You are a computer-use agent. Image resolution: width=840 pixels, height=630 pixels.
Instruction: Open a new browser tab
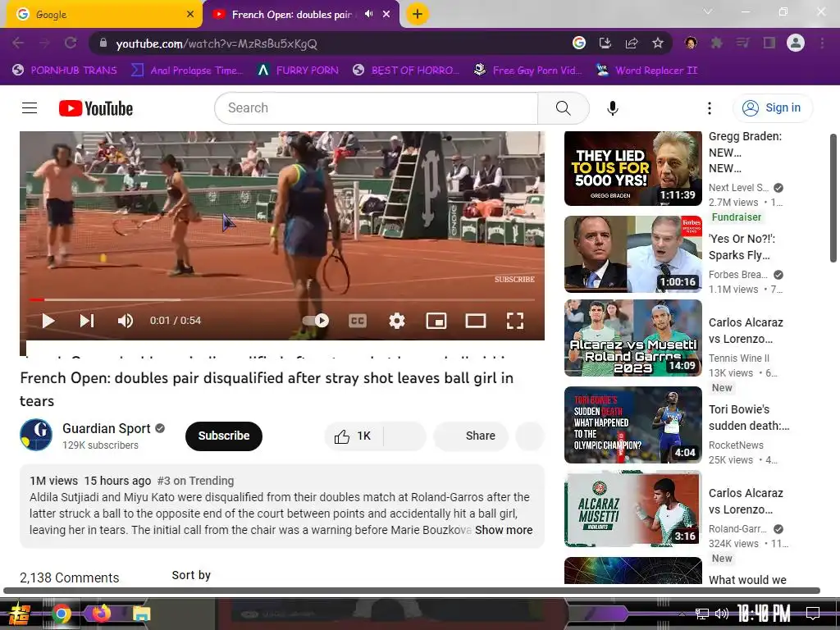pyautogui.click(x=418, y=14)
